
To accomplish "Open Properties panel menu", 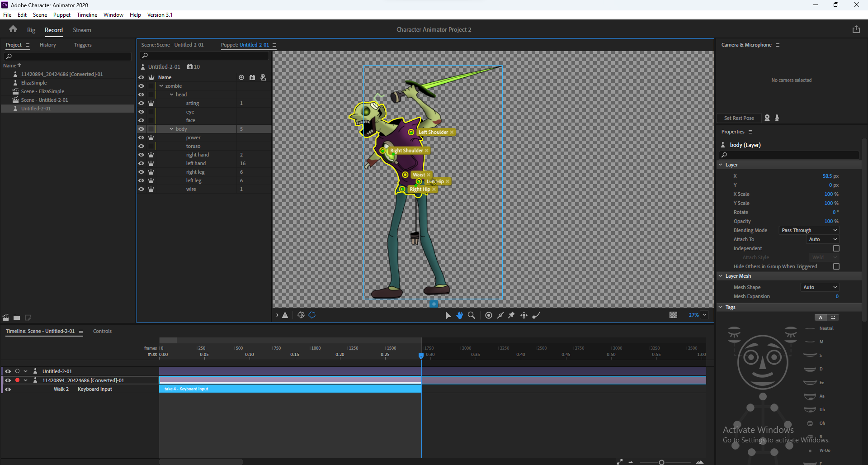I will (x=750, y=132).
